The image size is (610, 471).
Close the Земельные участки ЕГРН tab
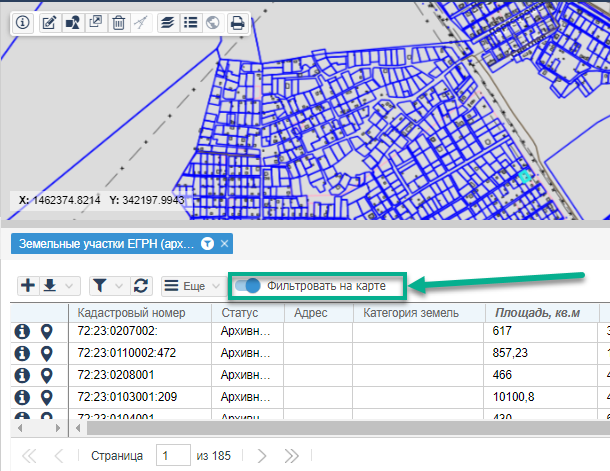pyautogui.click(x=224, y=244)
